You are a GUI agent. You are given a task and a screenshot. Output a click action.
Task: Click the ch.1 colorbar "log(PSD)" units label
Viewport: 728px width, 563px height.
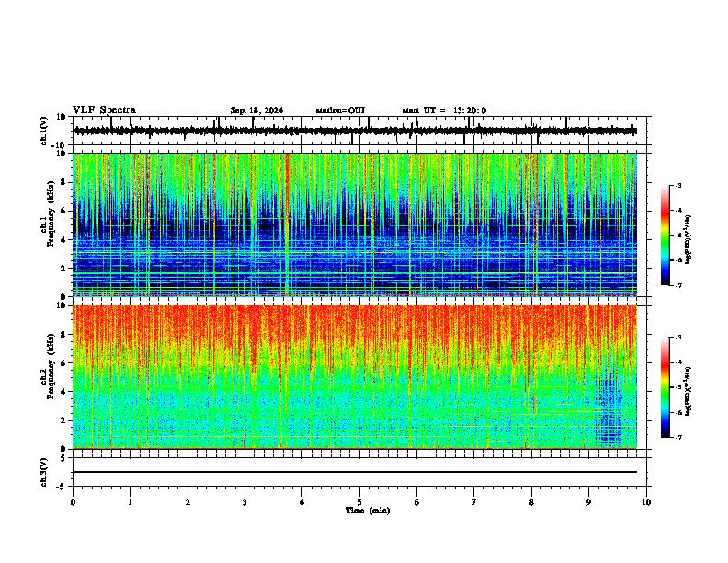[x=688, y=239]
